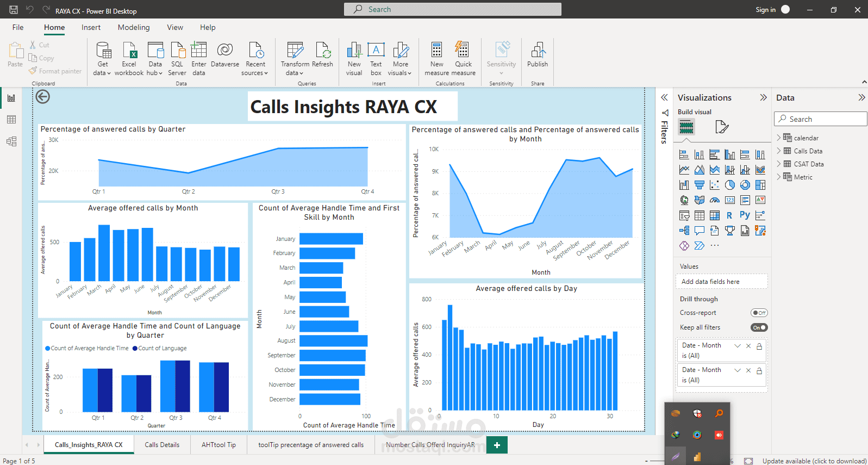Expand the calendar table in Data pane

(778, 138)
